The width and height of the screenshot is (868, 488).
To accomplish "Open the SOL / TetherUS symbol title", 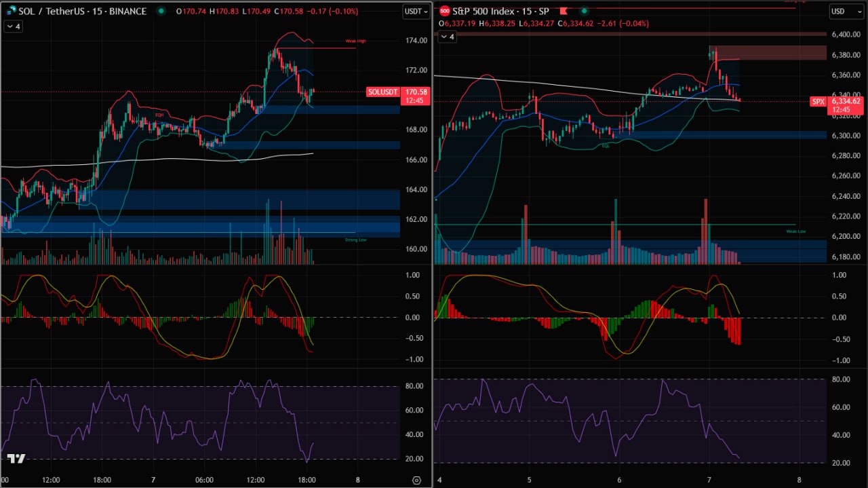I will [83, 12].
